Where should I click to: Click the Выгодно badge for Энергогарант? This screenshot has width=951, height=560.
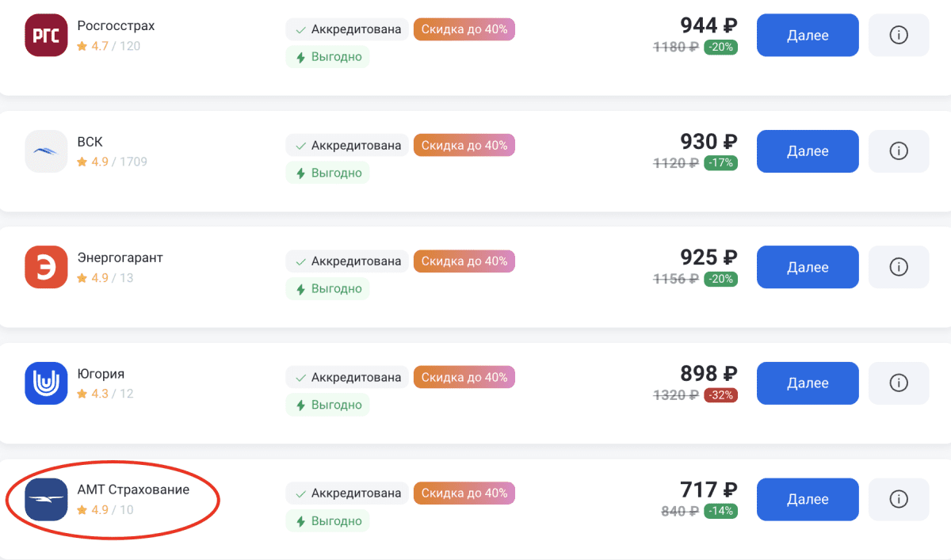point(327,289)
